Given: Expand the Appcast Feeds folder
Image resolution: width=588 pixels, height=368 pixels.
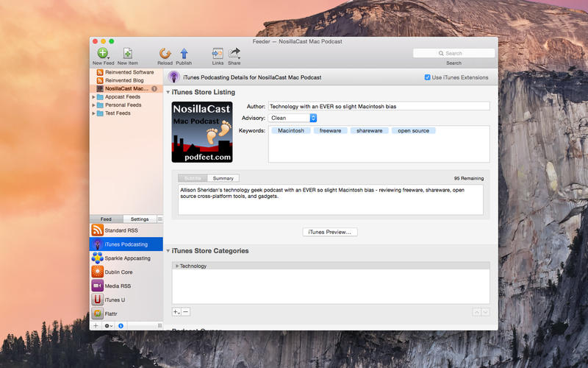Looking at the screenshot, I should pyautogui.click(x=93, y=96).
